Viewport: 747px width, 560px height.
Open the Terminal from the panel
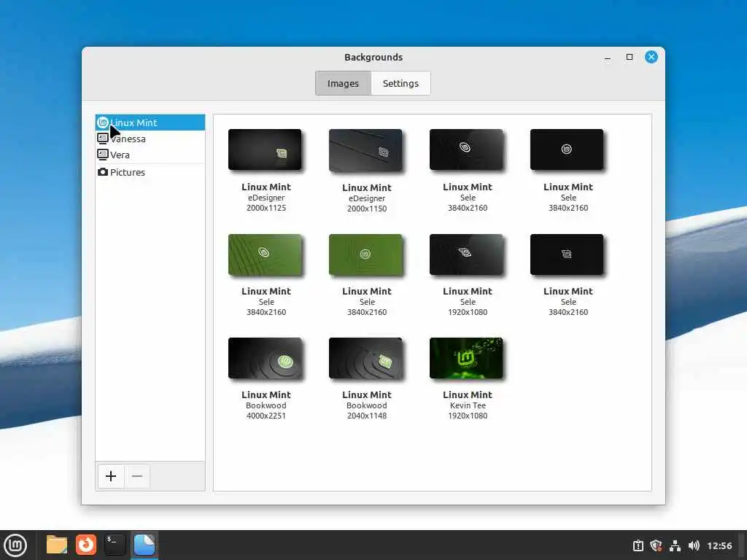click(115, 545)
